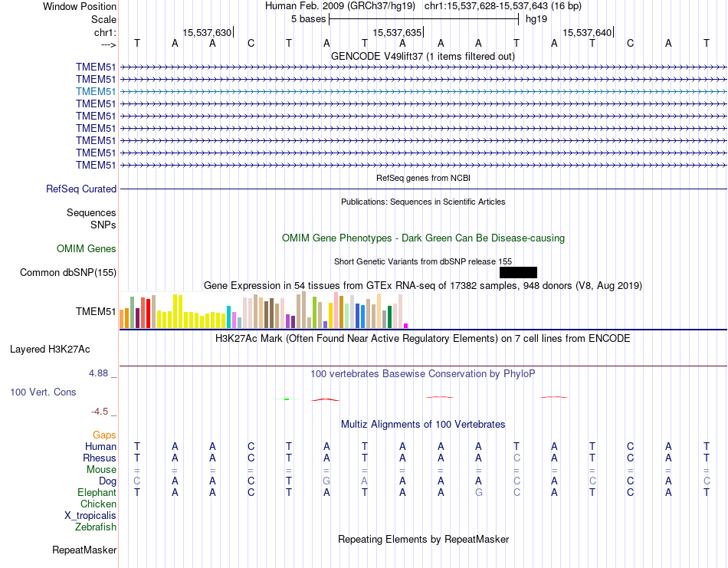Click the chr1: ruler label
The height and width of the screenshot is (568, 728).
click(105, 32)
